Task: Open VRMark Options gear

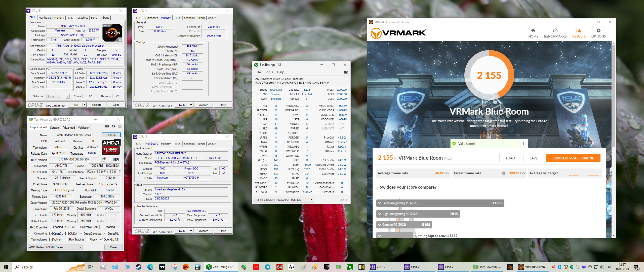Action: [x=598, y=33]
